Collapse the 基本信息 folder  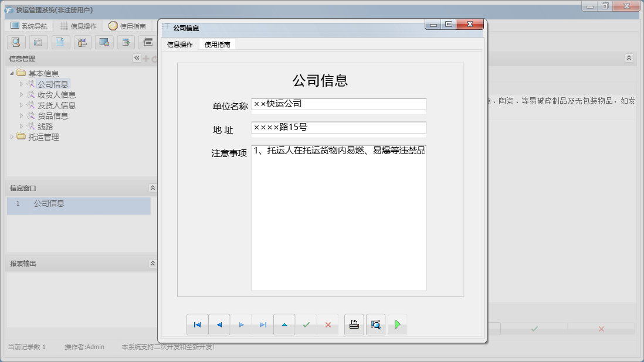tap(13, 73)
